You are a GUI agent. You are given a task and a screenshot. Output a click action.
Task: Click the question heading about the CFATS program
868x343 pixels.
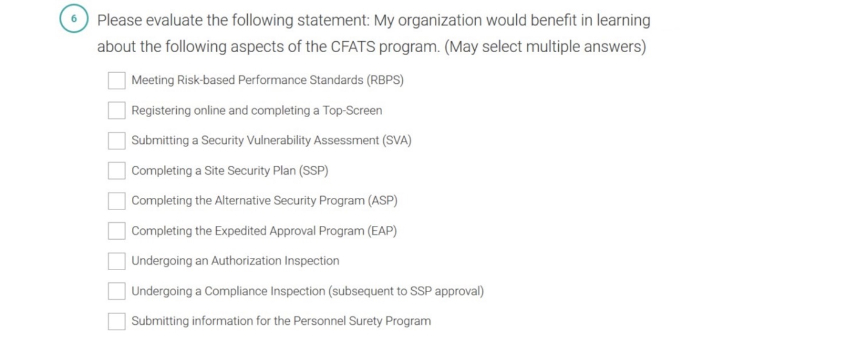[373, 33]
